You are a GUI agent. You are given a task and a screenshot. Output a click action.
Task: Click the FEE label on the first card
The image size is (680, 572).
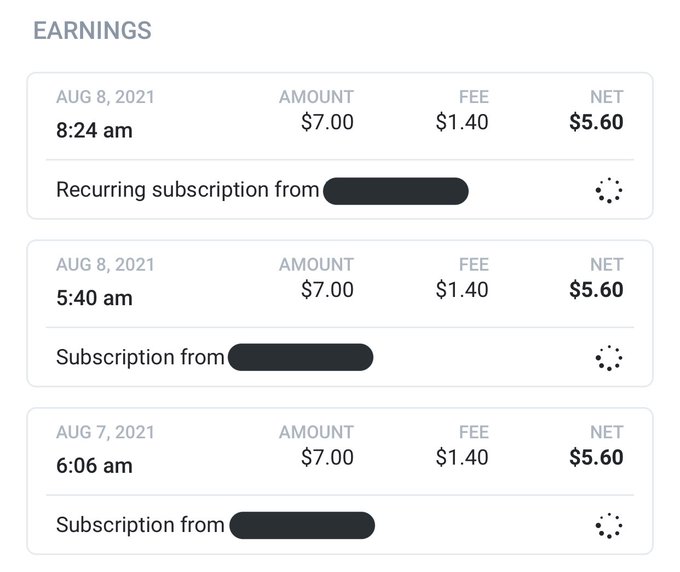click(474, 97)
